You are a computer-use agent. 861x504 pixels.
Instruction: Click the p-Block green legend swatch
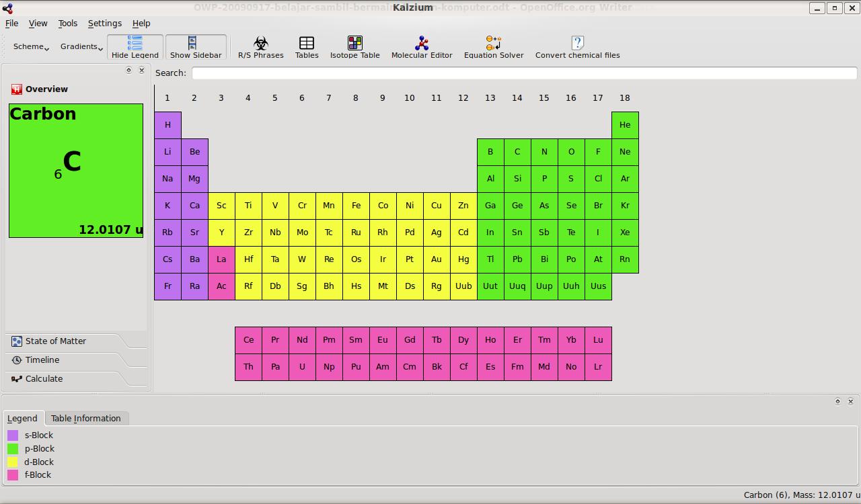(13, 449)
